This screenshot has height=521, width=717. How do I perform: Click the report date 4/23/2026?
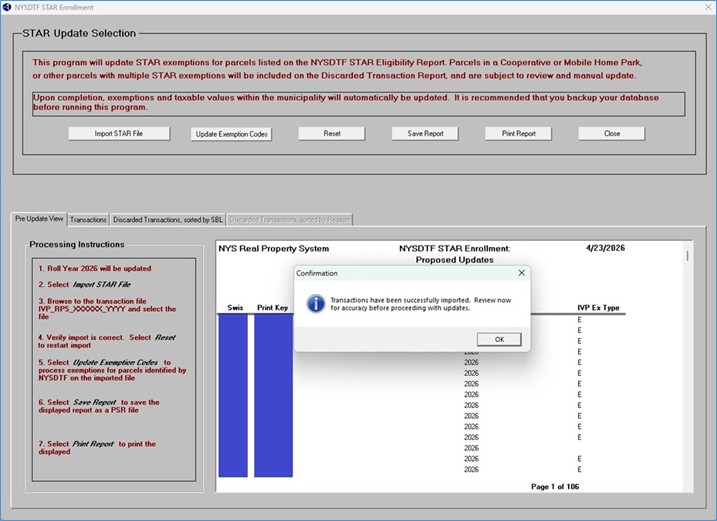tap(605, 248)
